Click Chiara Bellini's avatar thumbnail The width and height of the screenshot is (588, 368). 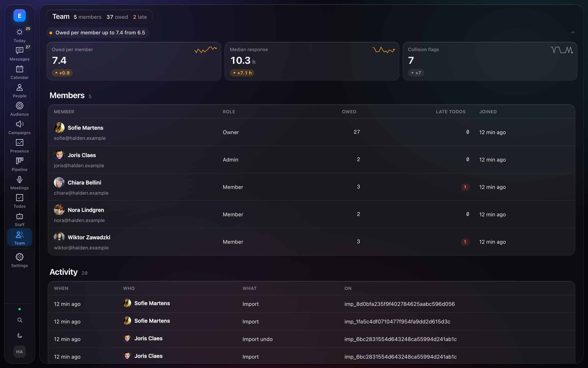pyautogui.click(x=59, y=183)
